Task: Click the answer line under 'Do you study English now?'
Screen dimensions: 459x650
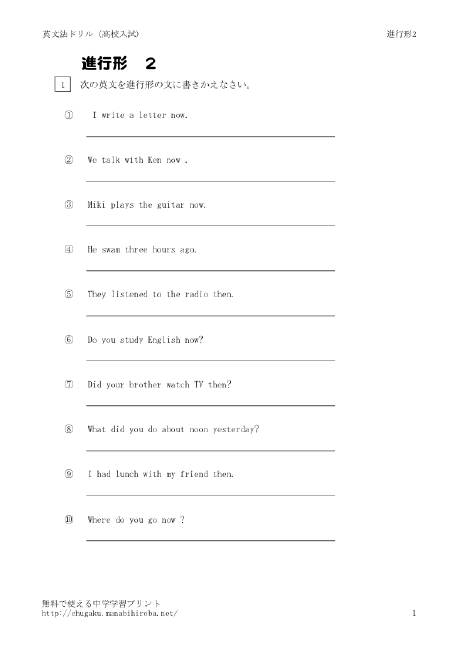Action: 210,361
